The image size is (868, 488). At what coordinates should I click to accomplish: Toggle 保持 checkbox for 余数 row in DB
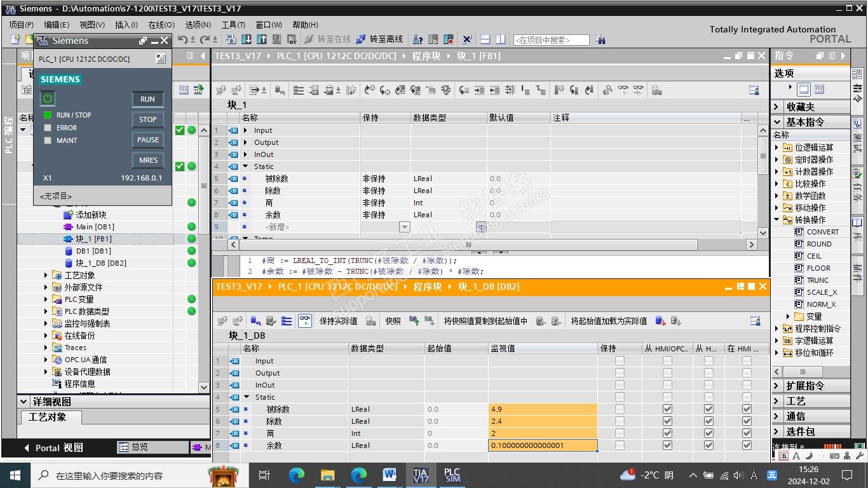point(620,445)
